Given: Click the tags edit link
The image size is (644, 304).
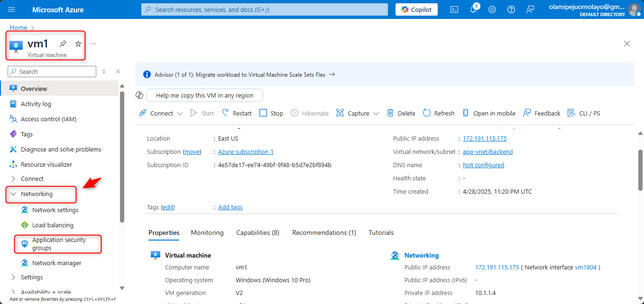Looking at the screenshot, I should (x=168, y=207).
